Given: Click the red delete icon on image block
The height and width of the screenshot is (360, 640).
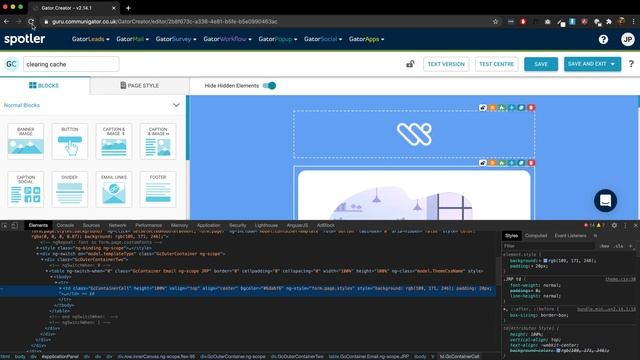Looking at the screenshot, I should pyautogui.click(x=531, y=163).
